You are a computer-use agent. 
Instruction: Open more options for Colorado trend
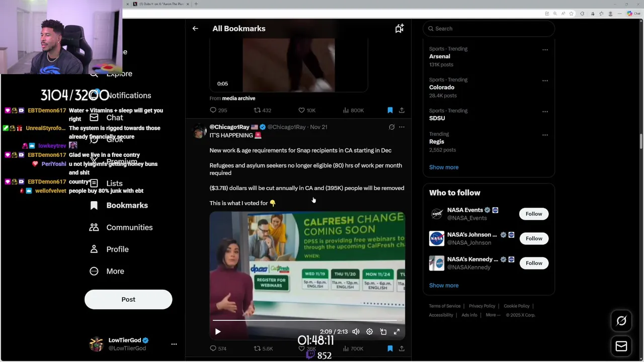click(x=545, y=80)
